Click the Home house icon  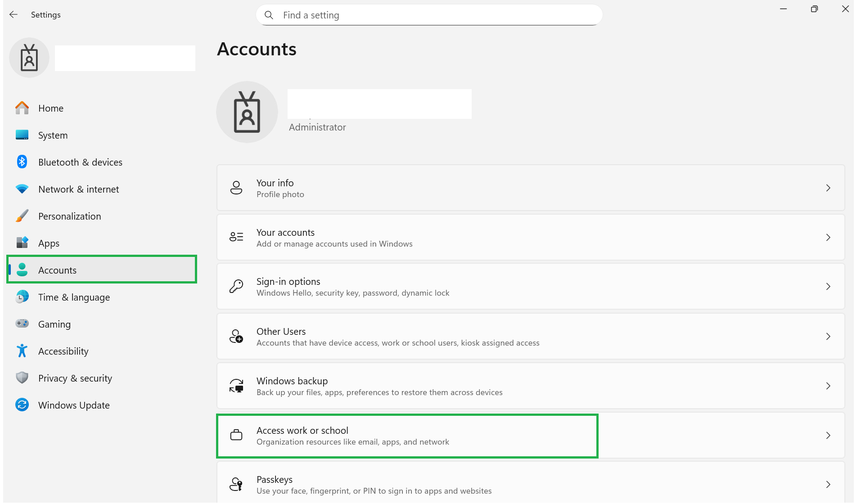coord(22,108)
